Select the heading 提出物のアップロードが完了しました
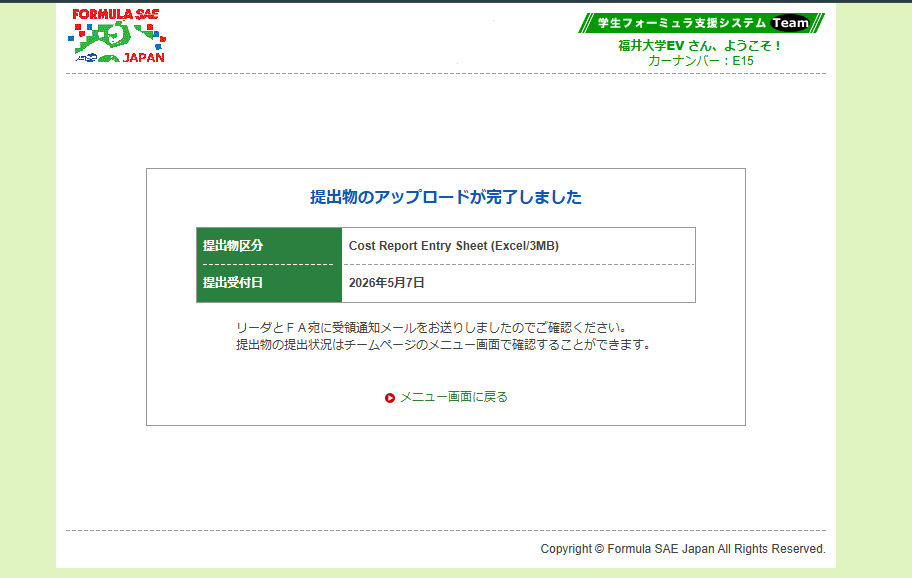 point(446,197)
